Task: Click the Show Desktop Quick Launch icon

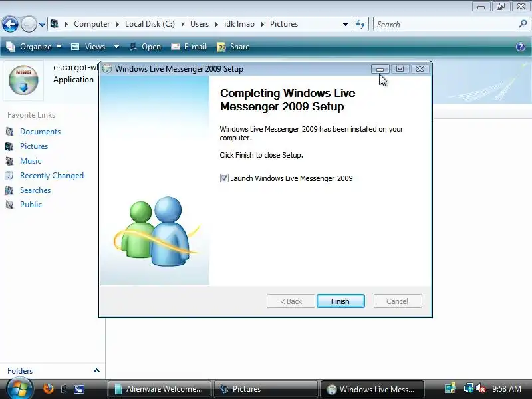Action: pyautogui.click(x=63, y=388)
